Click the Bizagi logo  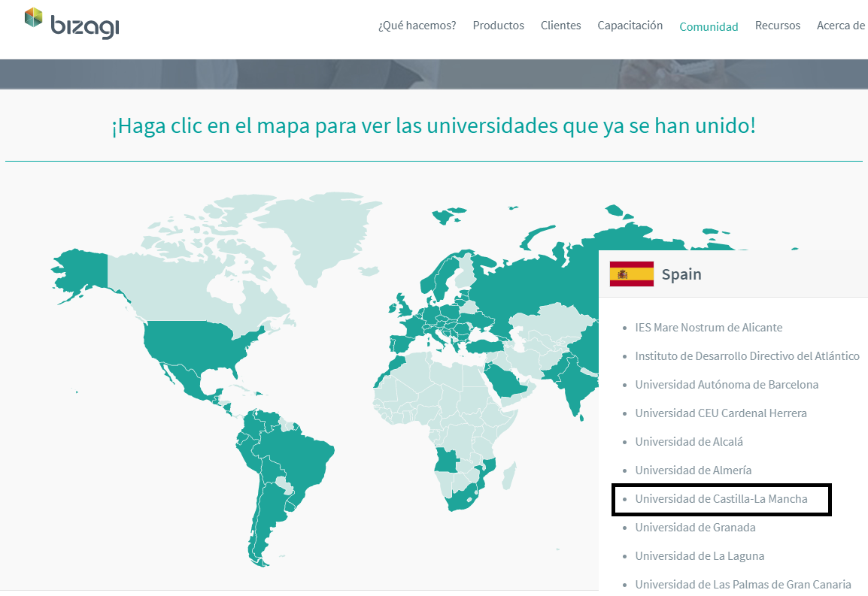[72, 24]
